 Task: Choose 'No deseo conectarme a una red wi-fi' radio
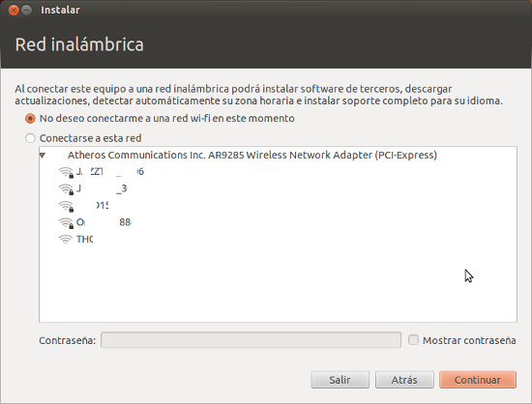pos(30,118)
